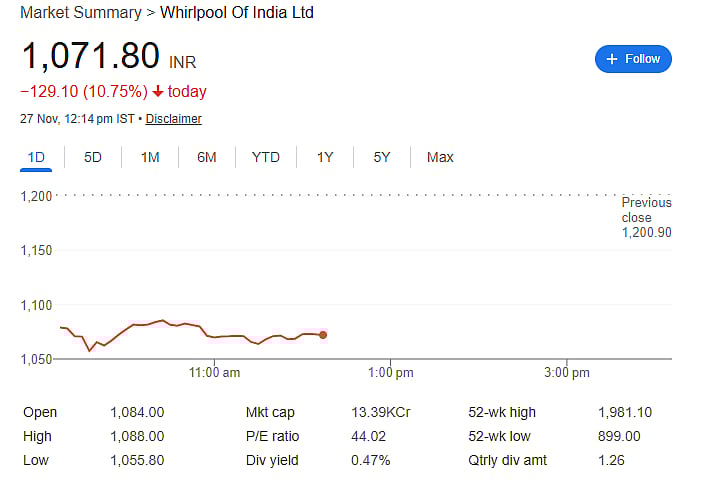Switch to the 1M chart tab
Image resolution: width=707 pixels, height=488 pixels.
(150, 157)
